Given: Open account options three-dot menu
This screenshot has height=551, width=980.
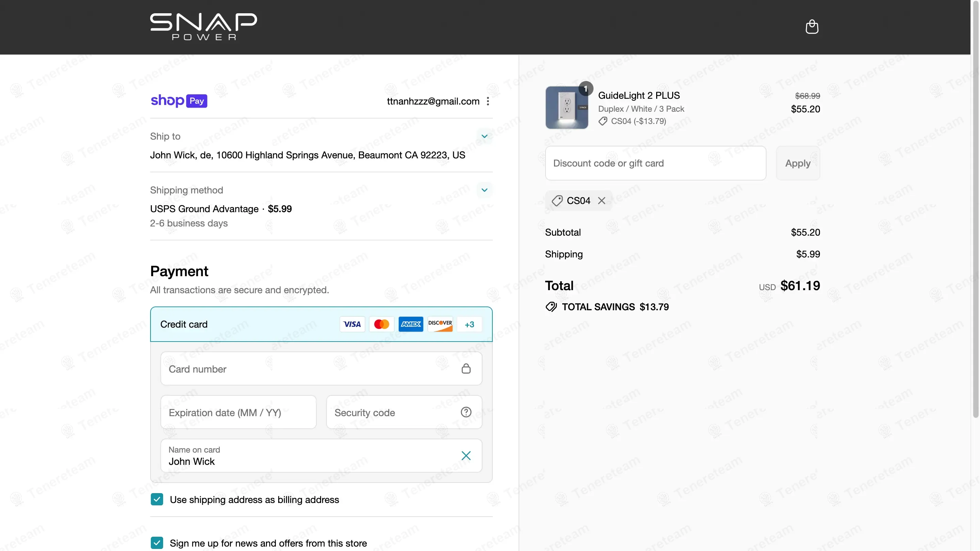Looking at the screenshot, I should (x=488, y=101).
